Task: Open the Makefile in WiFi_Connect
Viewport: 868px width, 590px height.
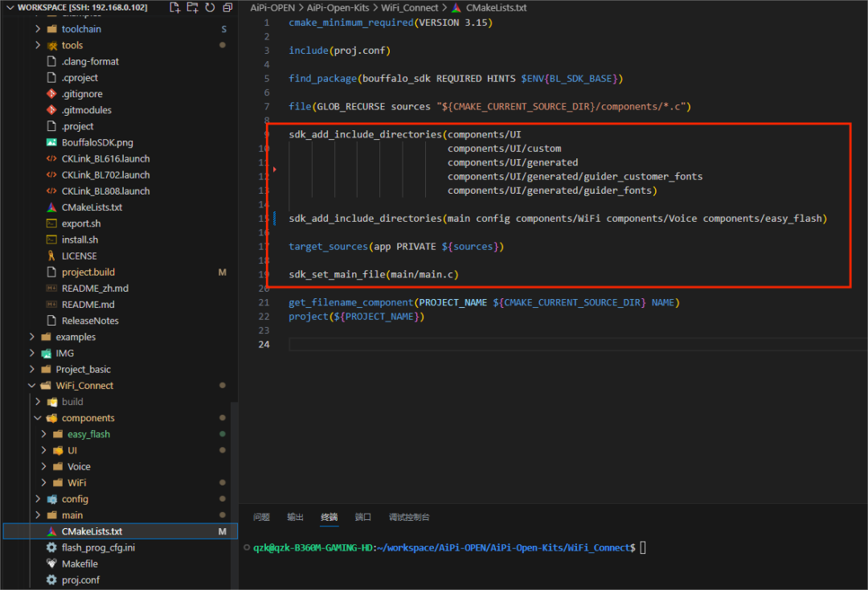Action: (80, 563)
